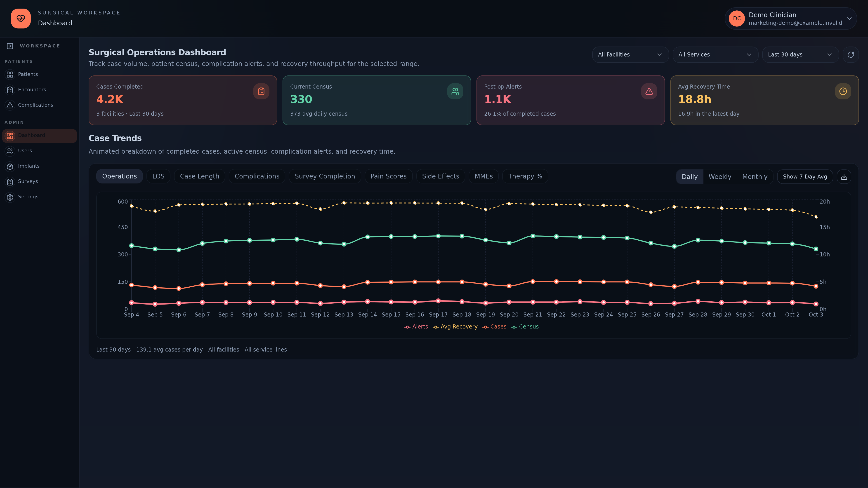Toggle Avg Recovery series in legend
The height and width of the screenshot is (488, 868).
point(455,327)
